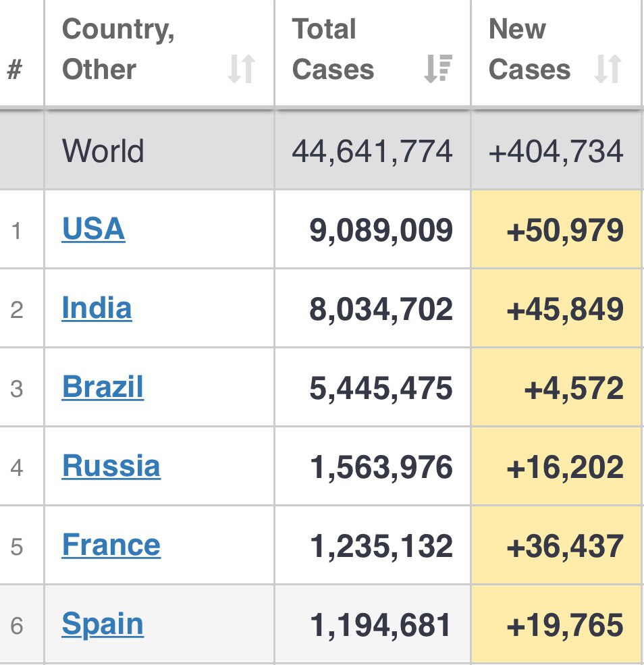Select Brazil new cases +4,572 cell
Image resolution: width=644 pixels, height=665 pixels.
556,388
